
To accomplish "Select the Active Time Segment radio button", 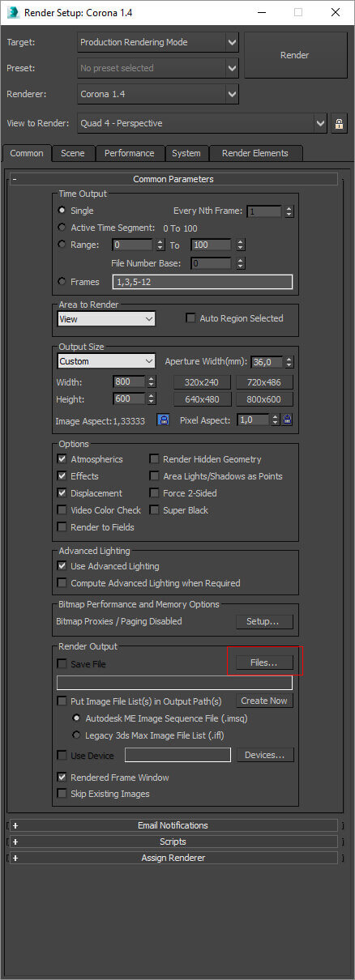I will [x=62, y=228].
